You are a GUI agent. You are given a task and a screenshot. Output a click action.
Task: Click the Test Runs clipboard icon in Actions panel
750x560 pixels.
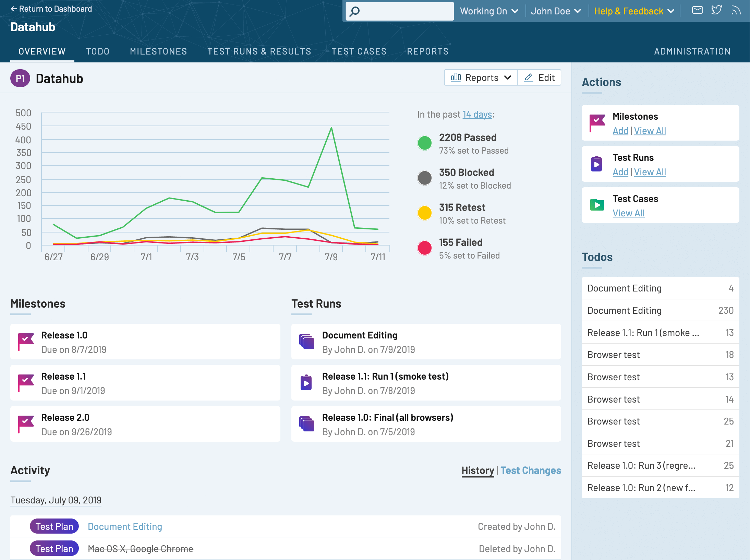(x=597, y=164)
